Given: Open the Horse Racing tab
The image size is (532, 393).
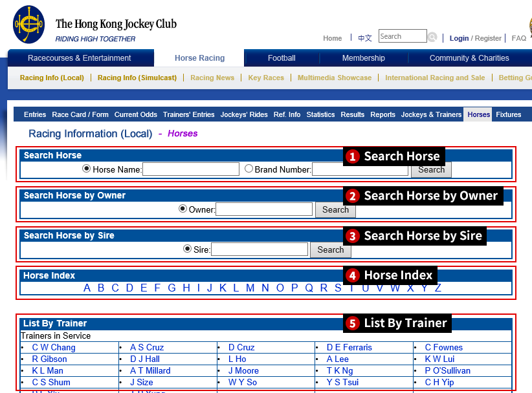Looking at the screenshot, I should pyautogui.click(x=199, y=58).
